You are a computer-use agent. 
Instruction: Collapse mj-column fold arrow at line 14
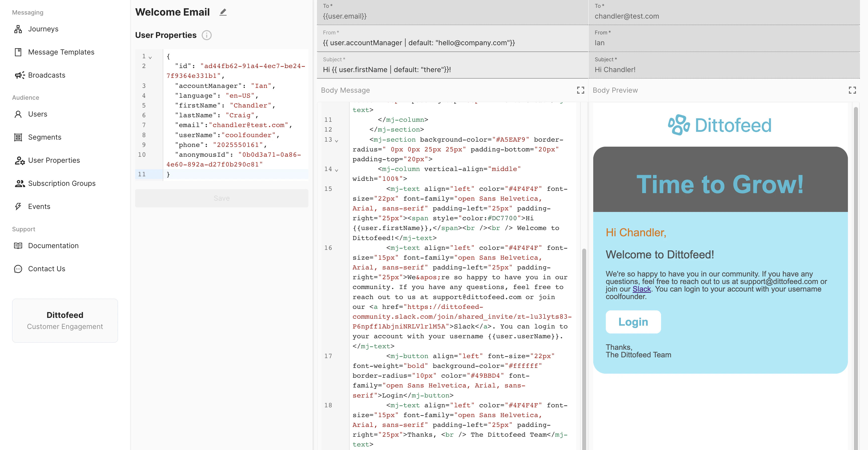coord(336,170)
